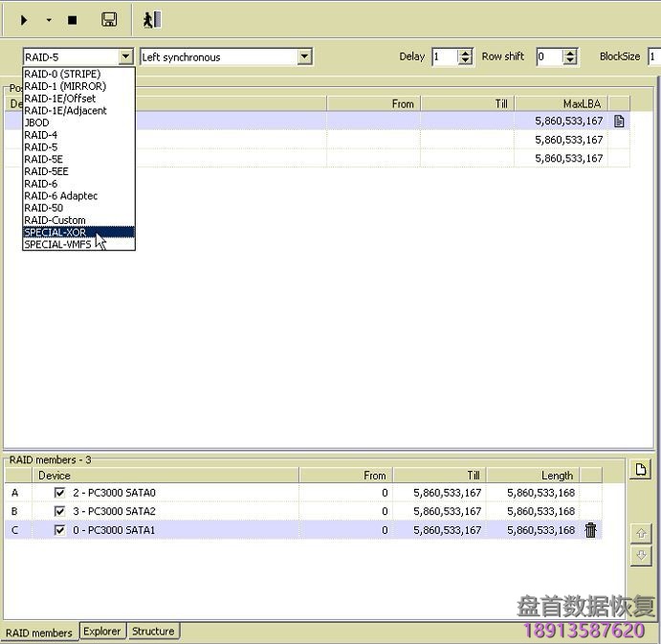Select RAID-1 (MIRROR) from the list
This screenshot has width=661, height=644.
[78, 86]
